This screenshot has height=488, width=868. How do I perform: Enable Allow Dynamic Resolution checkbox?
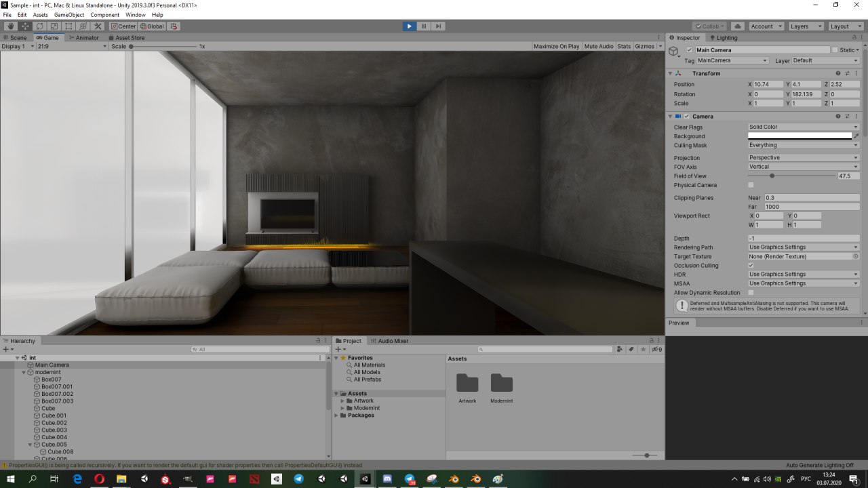pyautogui.click(x=751, y=293)
